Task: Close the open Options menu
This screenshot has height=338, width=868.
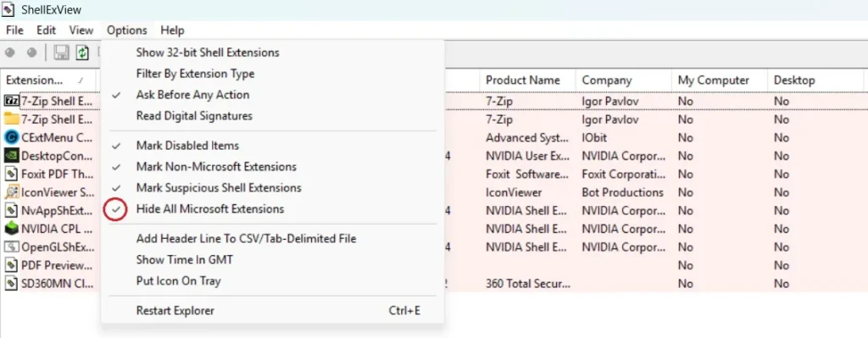Action: [127, 30]
